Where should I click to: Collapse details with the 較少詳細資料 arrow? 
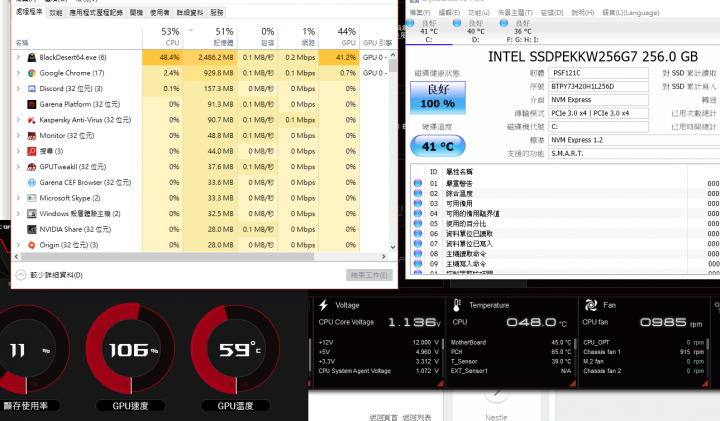[21, 275]
